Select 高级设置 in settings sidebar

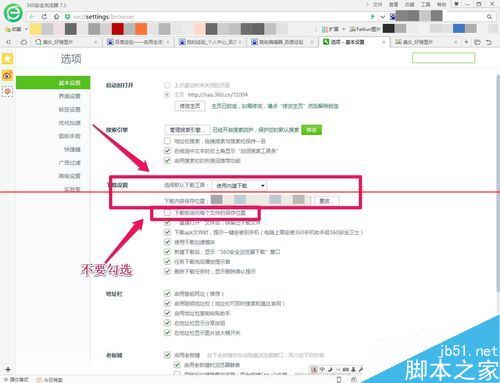click(70, 176)
